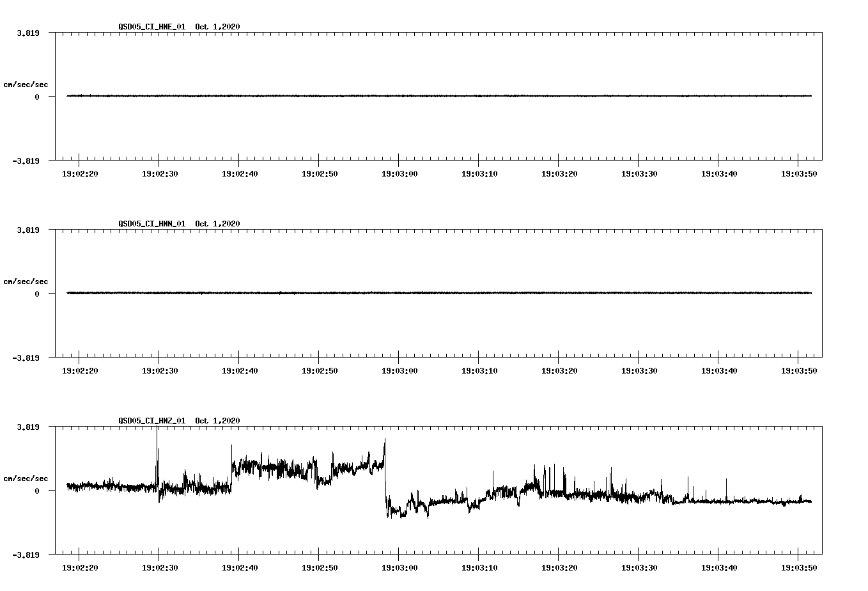The width and height of the screenshot is (868, 591).
Task: Click the cm/sec/sec axis label of top plot
Action: pyautogui.click(x=27, y=84)
